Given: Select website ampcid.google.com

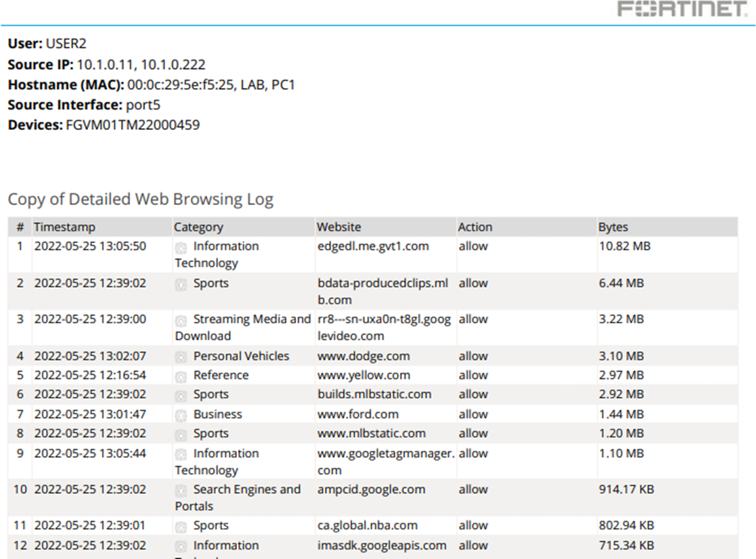Looking at the screenshot, I should point(372,489).
